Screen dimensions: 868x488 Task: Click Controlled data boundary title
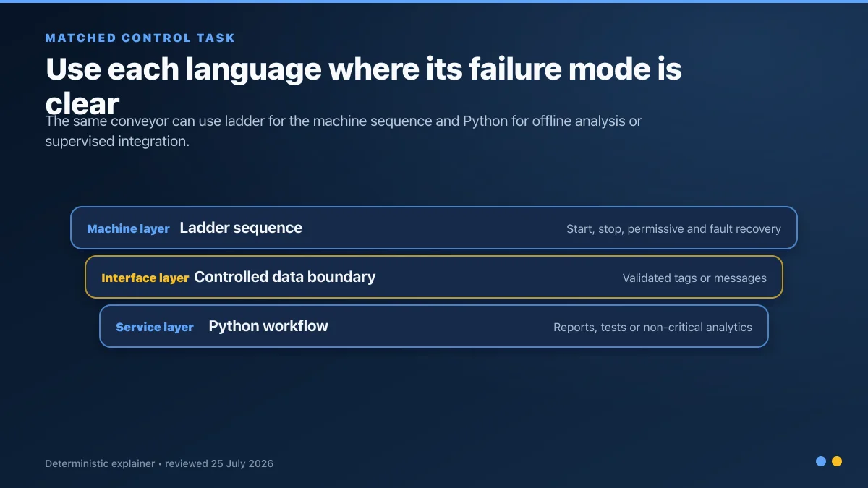285,277
